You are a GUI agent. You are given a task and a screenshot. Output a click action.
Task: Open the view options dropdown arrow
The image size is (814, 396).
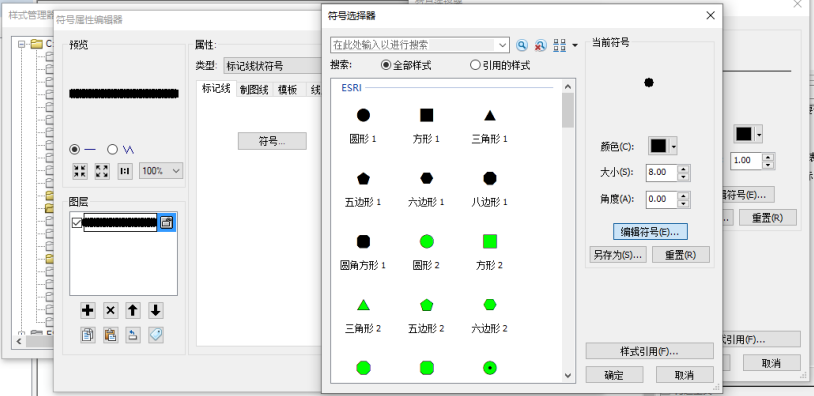tap(575, 46)
